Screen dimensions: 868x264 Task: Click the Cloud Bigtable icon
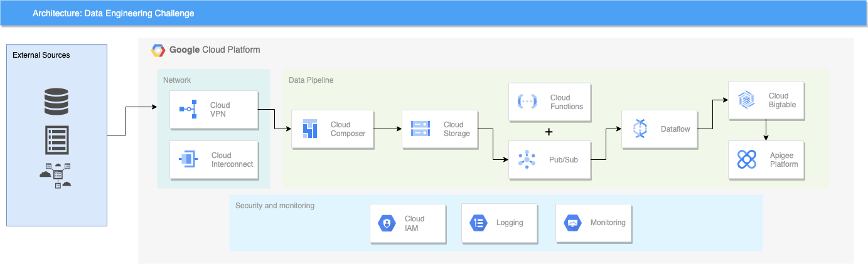click(746, 100)
